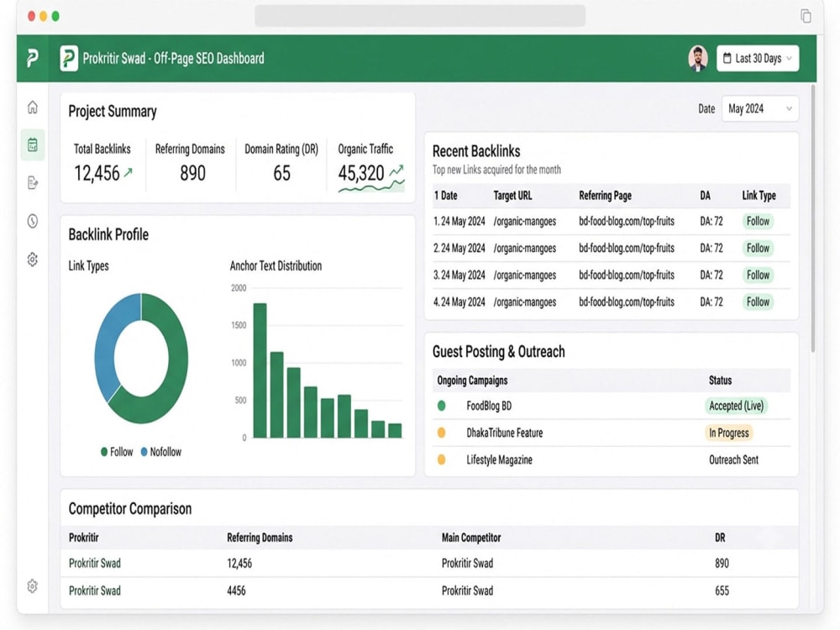
Task: Click the Referring Domains value 890 in summary
Action: [192, 173]
